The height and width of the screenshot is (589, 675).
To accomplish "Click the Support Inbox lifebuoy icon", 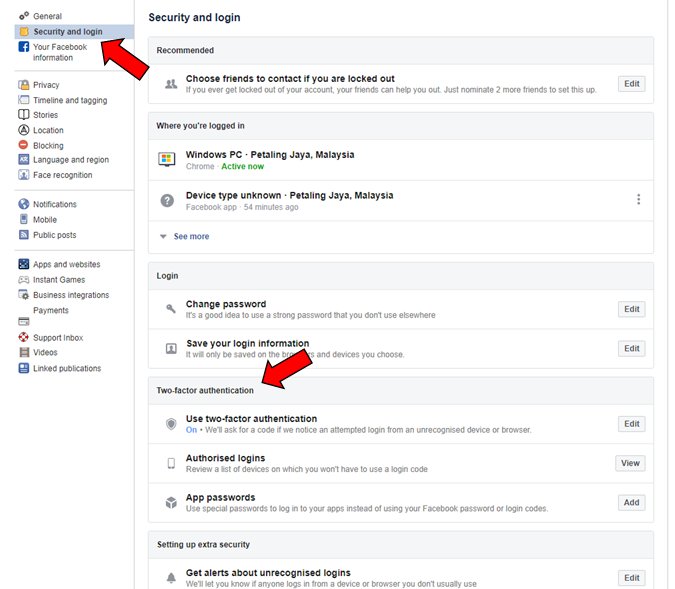I will tap(24, 337).
